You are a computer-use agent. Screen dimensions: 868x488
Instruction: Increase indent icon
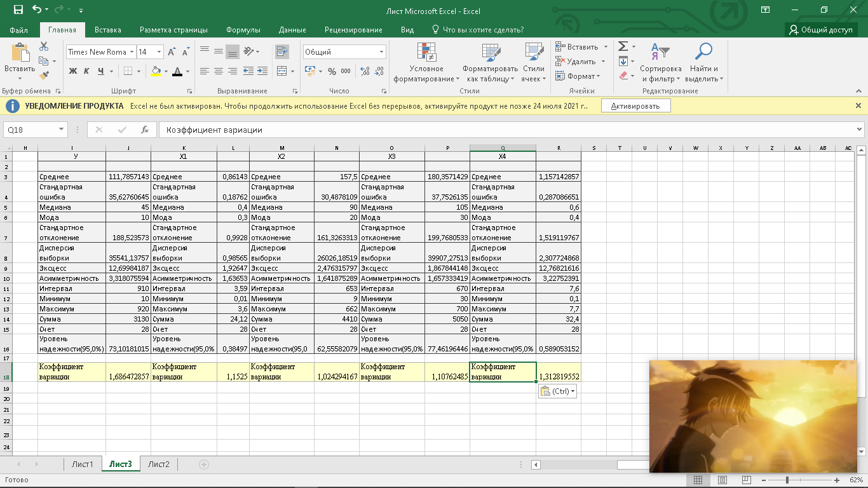click(x=262, y=71)
